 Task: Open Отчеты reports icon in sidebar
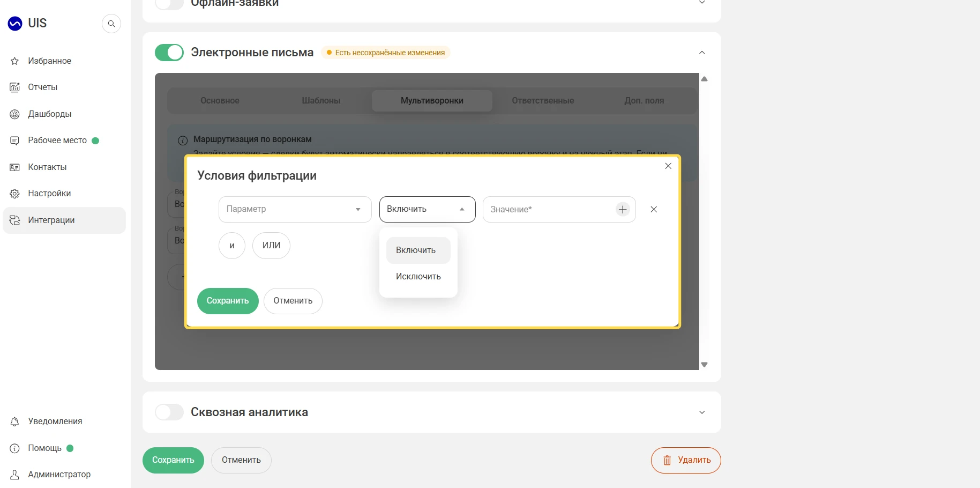click(x=15, y=87)
